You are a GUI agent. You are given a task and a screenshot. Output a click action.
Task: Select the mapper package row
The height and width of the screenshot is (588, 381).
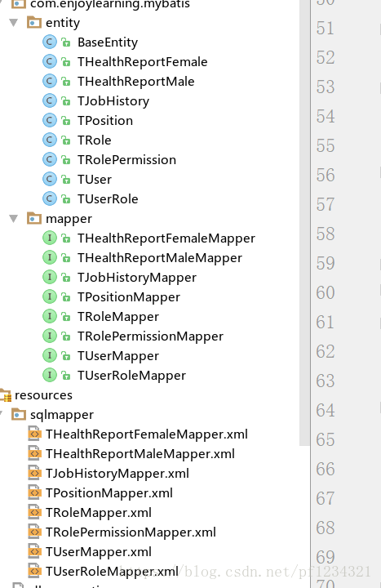tap(69, 219)
